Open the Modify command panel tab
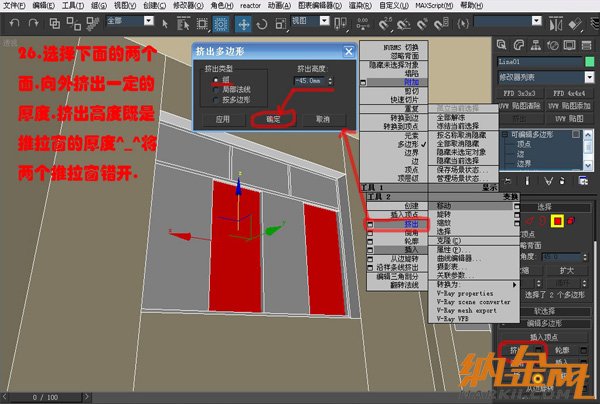Image resolution: width=600 pixels, height=404 pixels. [518, 45]
